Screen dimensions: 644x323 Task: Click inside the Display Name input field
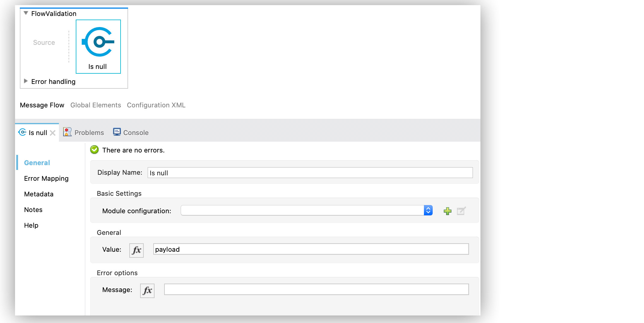(x=310, y=173)
